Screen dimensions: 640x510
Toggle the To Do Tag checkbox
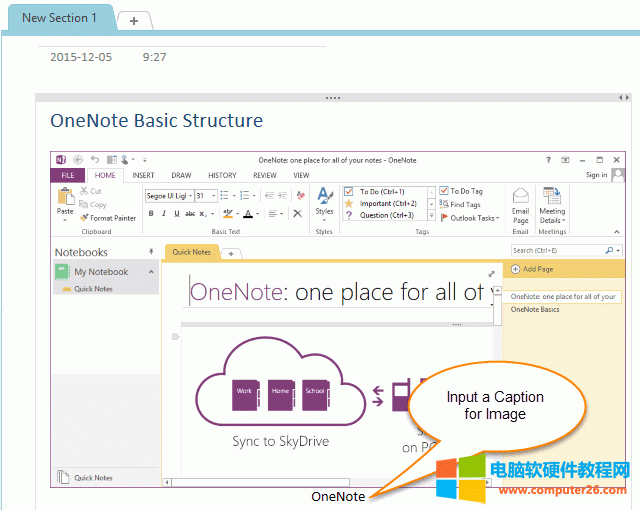click(443, 191)
